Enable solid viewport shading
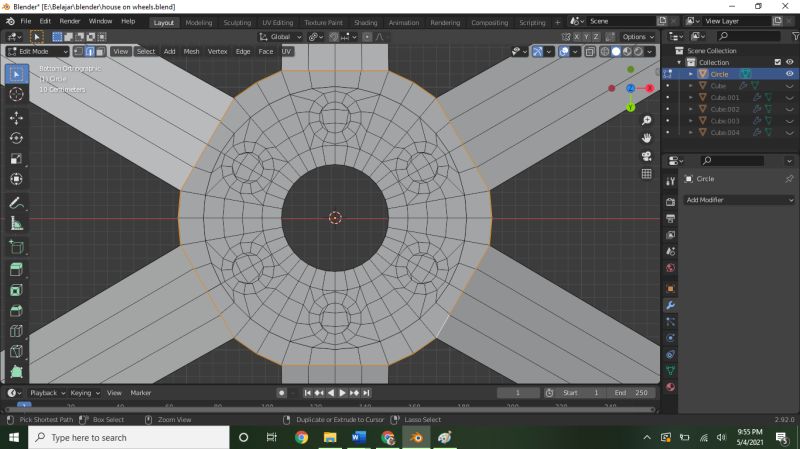 [x=616, y=52]
